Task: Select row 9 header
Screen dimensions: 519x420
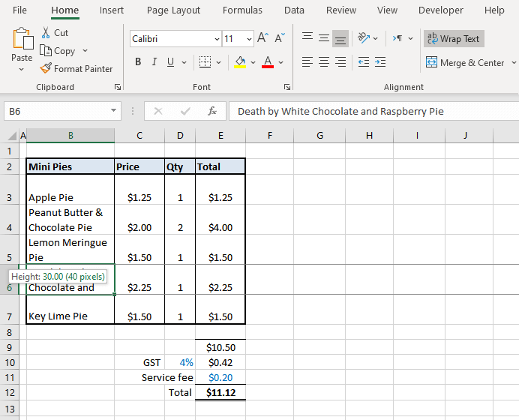Action: [x=9, y=347]
